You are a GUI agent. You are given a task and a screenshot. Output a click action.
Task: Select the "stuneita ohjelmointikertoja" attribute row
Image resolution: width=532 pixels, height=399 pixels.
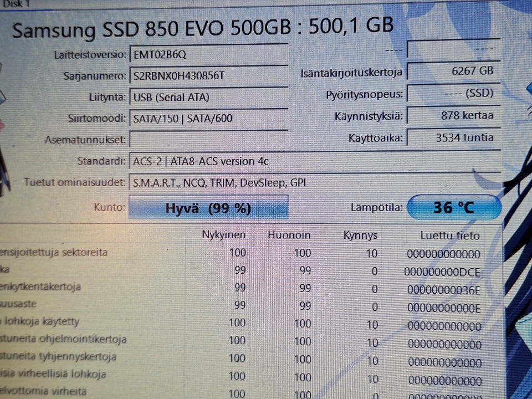pyautogui.click(x=240, y=341)
